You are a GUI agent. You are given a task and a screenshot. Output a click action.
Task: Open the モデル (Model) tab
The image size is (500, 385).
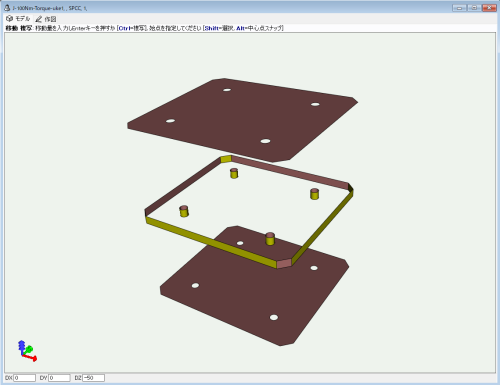(x=18, y=19)
